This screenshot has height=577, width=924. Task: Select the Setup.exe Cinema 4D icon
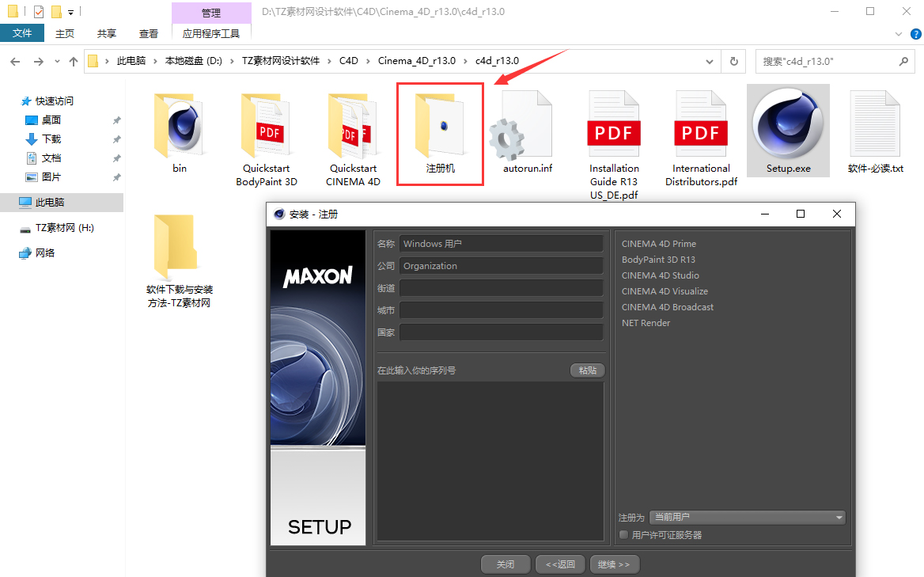(x=788, y=131)
